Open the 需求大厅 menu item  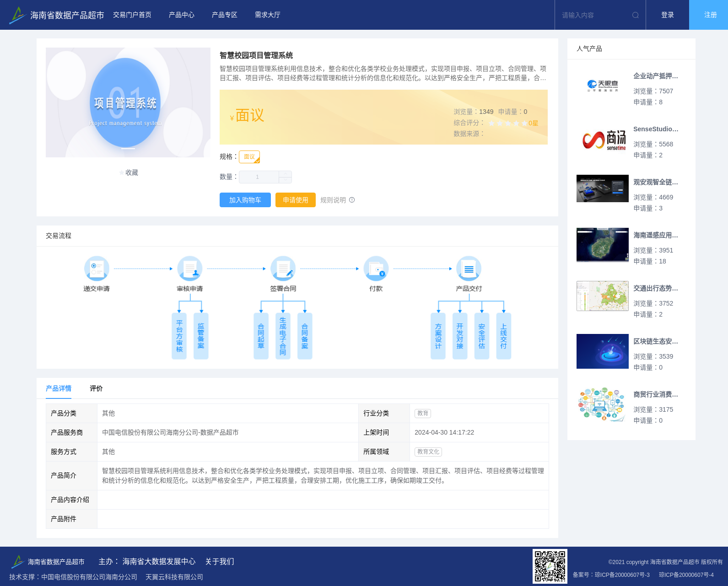pos(268,15)
